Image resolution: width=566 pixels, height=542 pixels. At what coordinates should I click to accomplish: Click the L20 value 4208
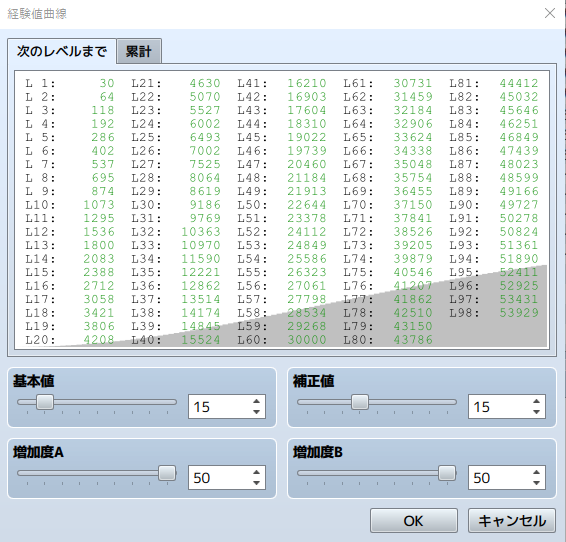[x=99, y=340]
